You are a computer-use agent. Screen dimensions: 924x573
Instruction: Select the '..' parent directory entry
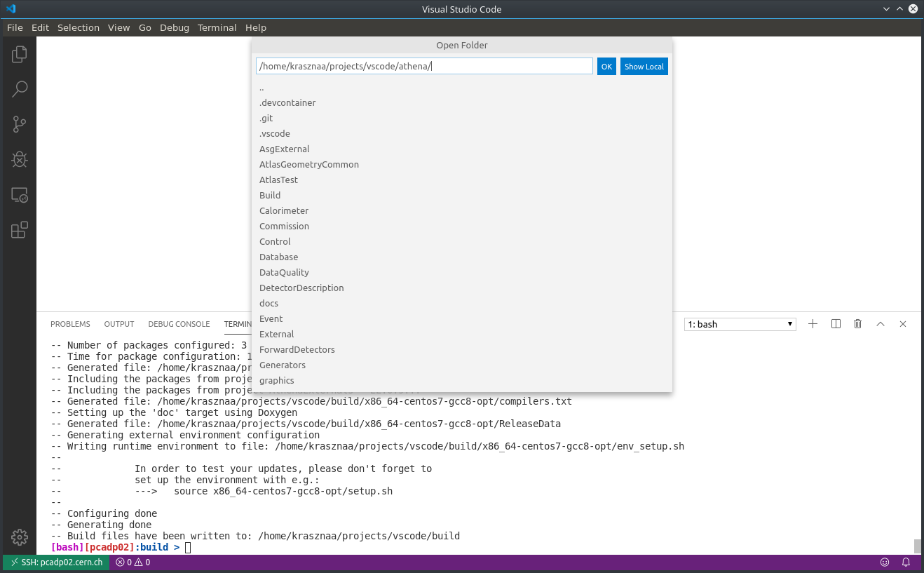[x=462, y=88]
